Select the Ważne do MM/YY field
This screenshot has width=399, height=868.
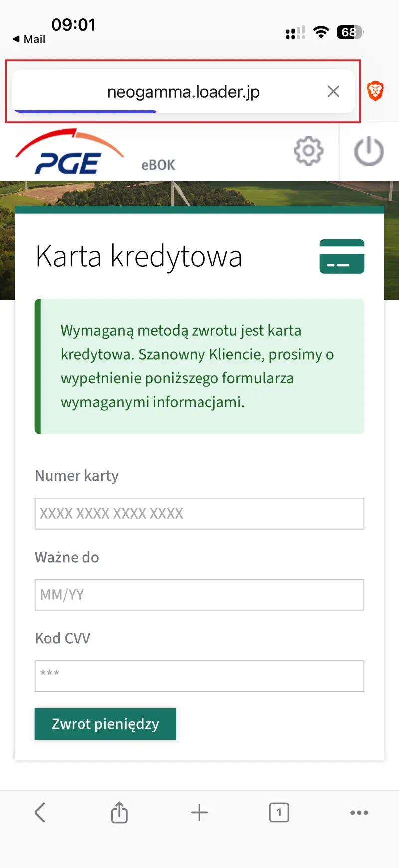tap(199, 594)
